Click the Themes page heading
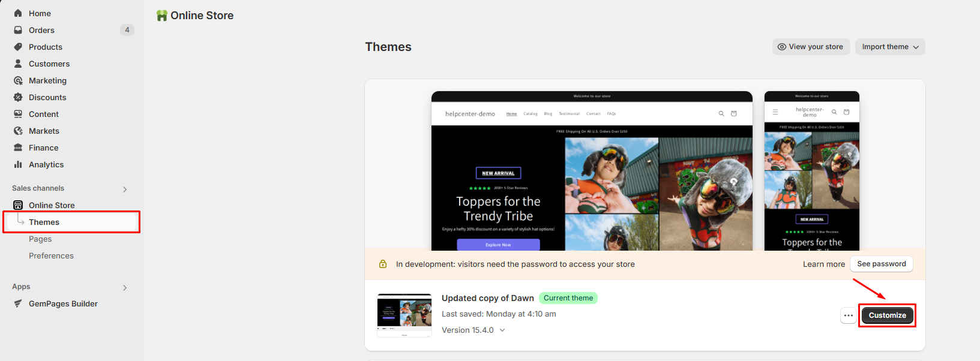 [x=388, y=47]
